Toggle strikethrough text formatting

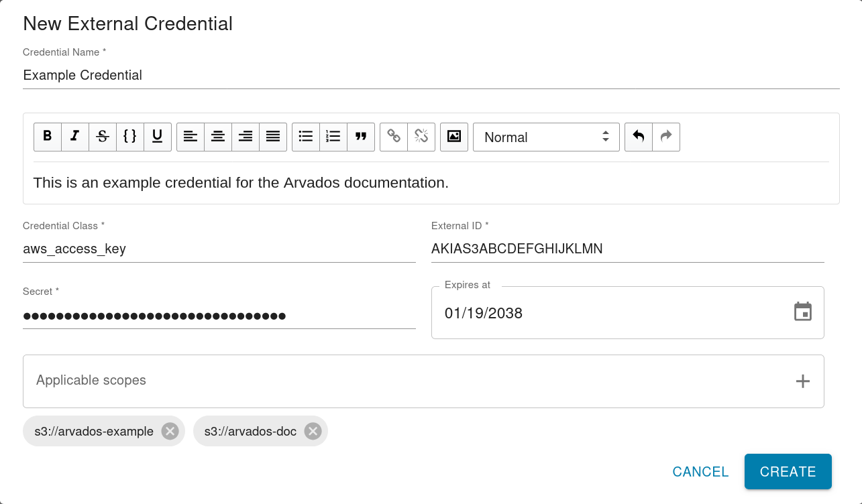(103, 137)
